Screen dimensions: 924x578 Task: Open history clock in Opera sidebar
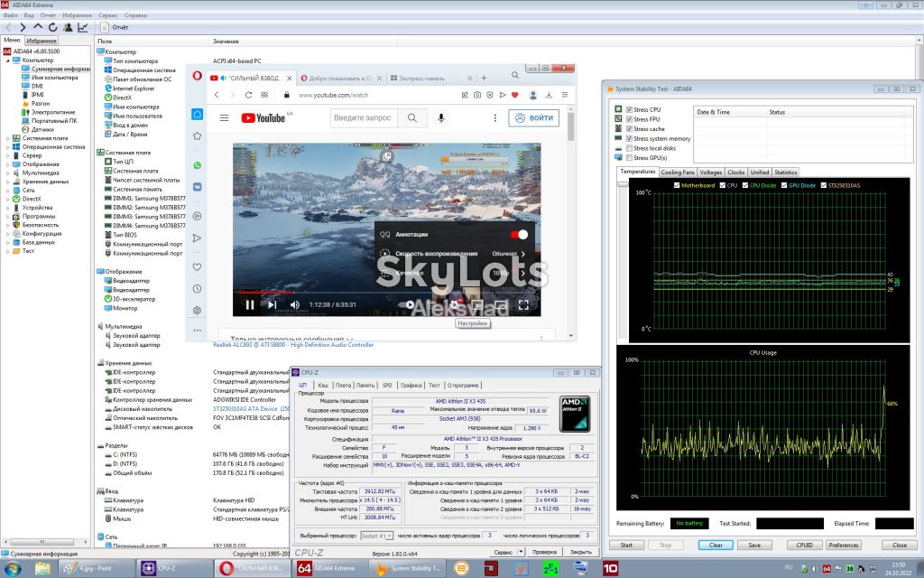pyautogui.click(x=198, y=289)
